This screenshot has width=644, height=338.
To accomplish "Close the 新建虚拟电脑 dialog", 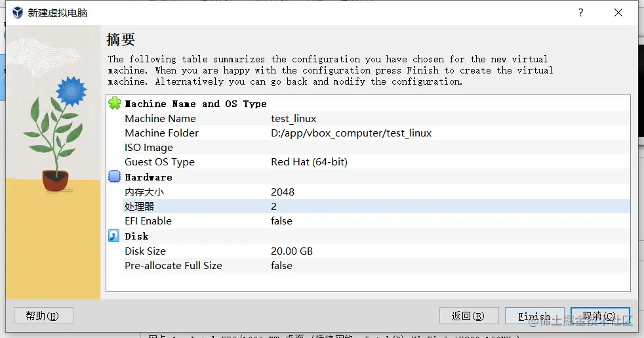I will pos(618,12).
